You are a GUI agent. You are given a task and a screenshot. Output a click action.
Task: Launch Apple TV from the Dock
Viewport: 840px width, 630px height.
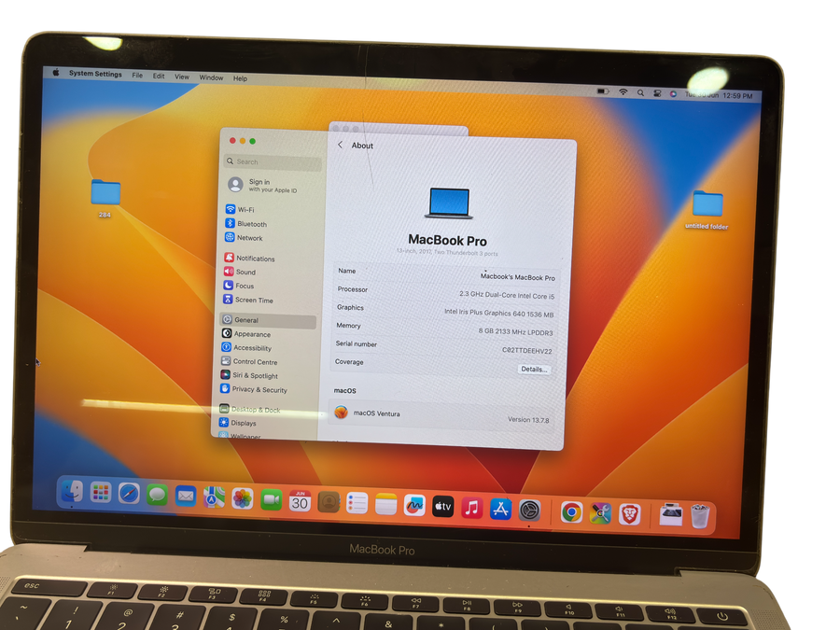click(443, 506)
